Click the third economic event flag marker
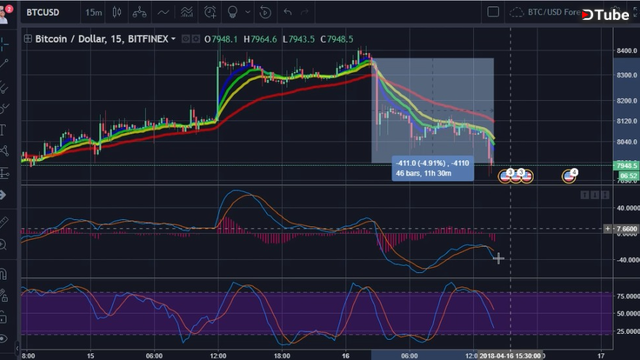This screenshot has height=360, width=640. [x=527, y=176]
